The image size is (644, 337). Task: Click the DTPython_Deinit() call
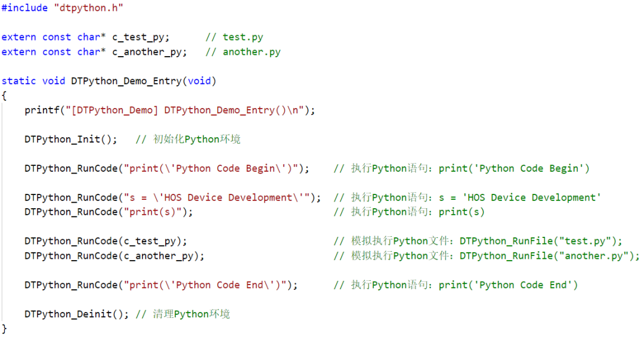click(x=76, y=314)
